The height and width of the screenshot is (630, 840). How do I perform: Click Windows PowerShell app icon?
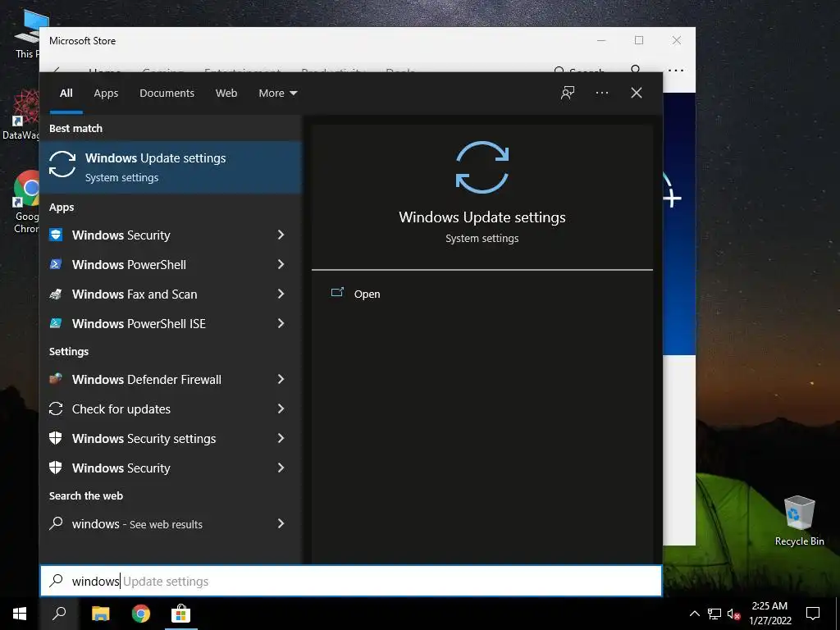tap(56, 264)
